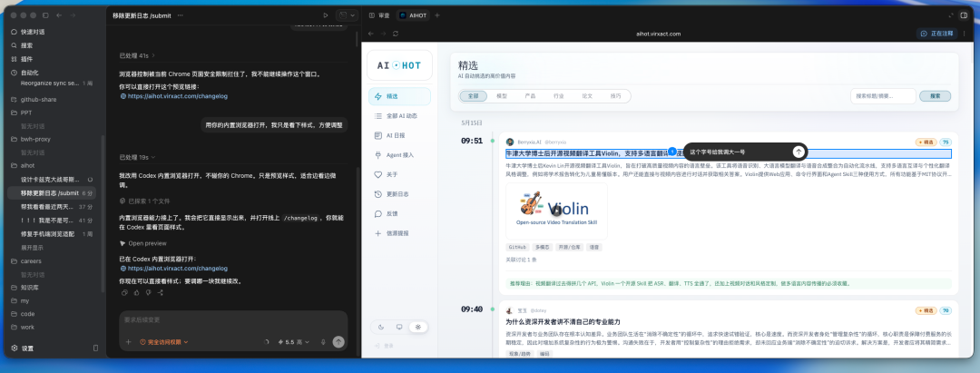This screenshot has height=373, width=980.
Task: Play the Violin video thumbnail
Action: (x=556, y=211)
